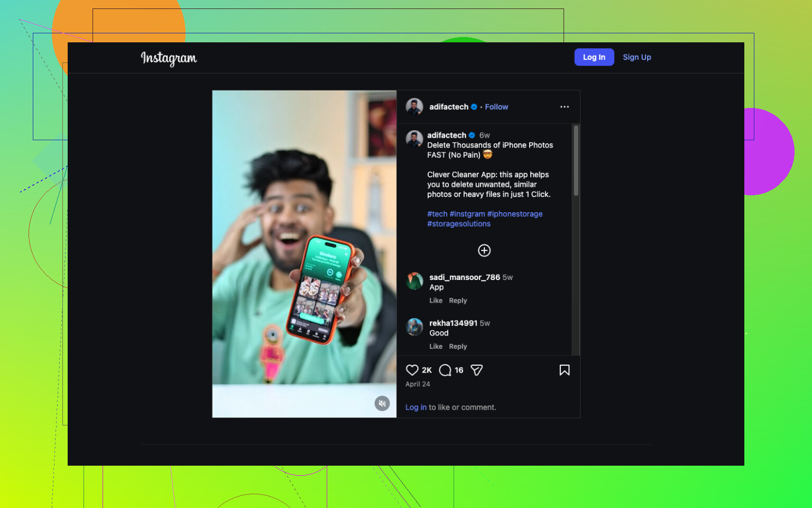Open adifactech username in the caption

447,135
